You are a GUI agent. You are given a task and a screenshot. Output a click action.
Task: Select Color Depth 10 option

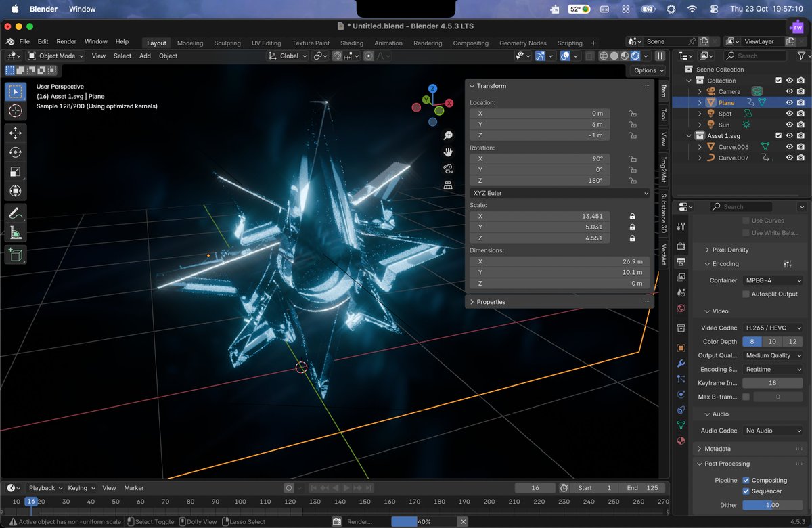coord(772,342)
